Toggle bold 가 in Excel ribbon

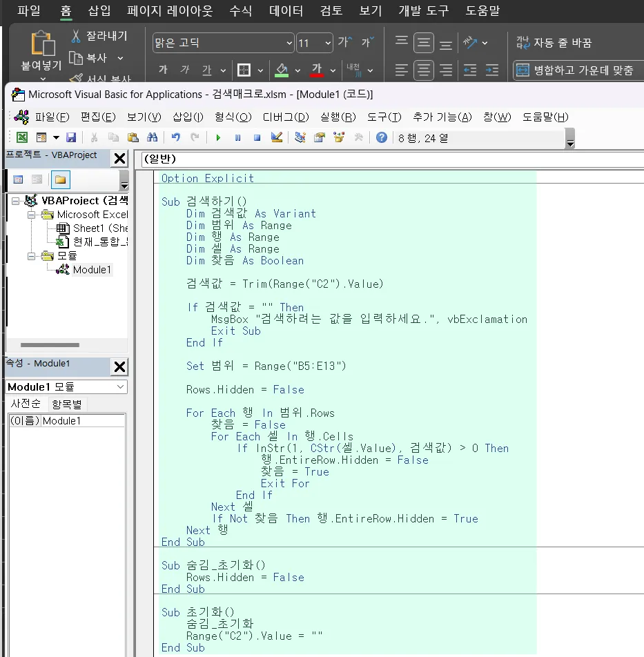[x=163, y=69]
